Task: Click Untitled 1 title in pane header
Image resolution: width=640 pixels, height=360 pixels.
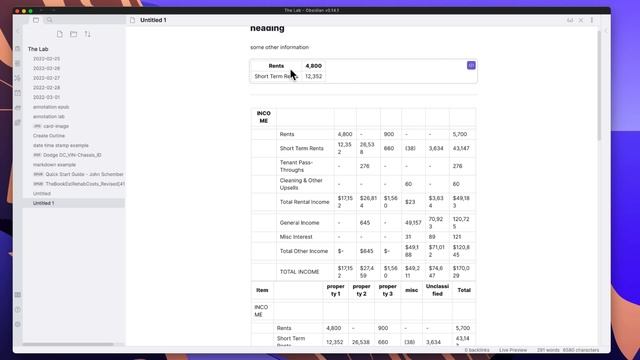Action: pyautogui.click(x=153, y=20)
